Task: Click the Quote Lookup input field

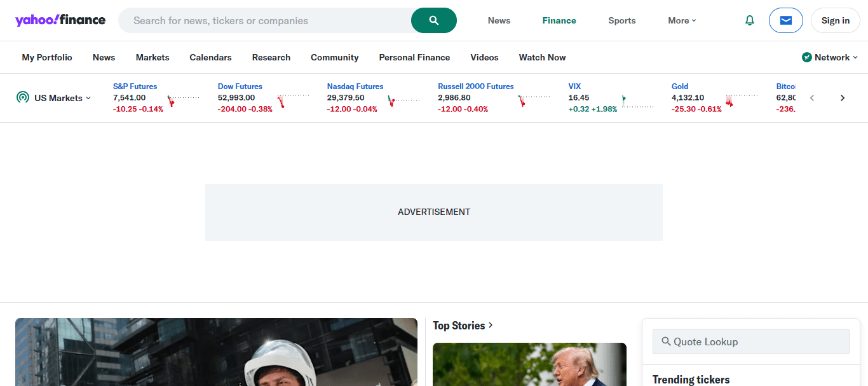Action: coord(751,341)
